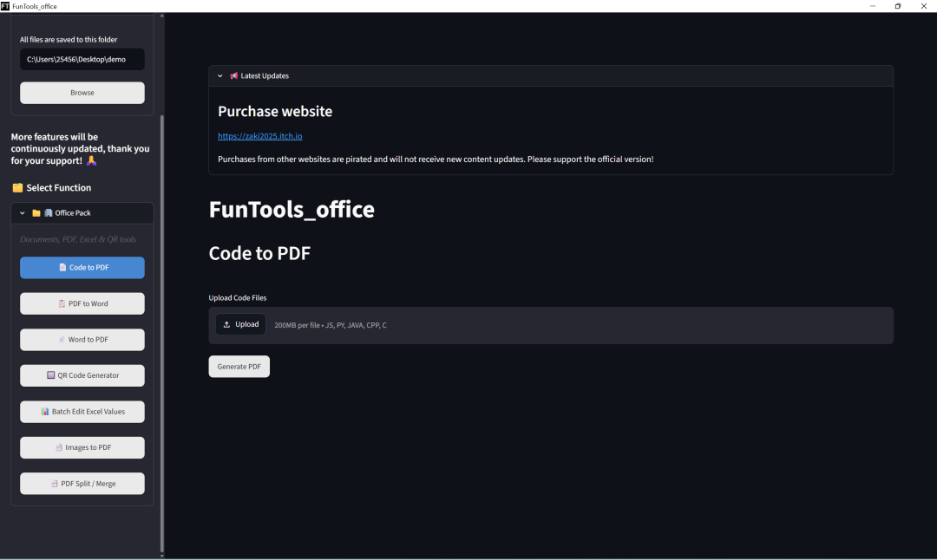937x560 pixels.
Task: Restore down the FunTools_office window
Action: pos(898,6)
